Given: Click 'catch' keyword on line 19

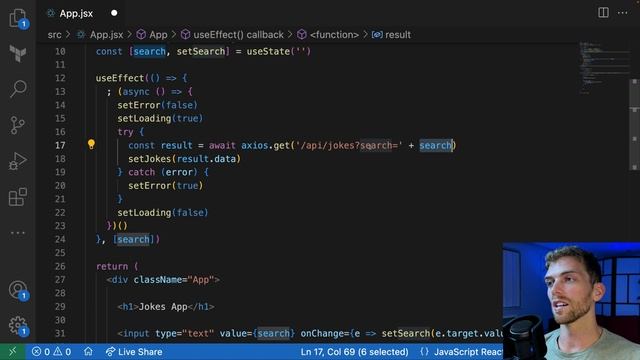Looking at the screenshot, I should [141, 172].
